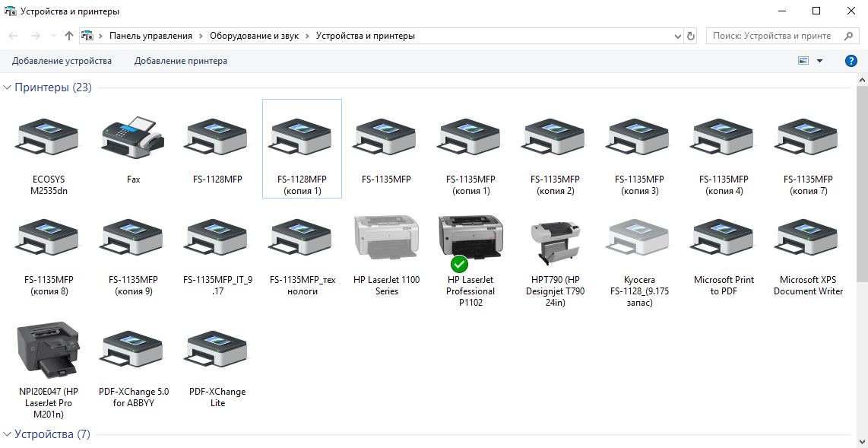This screenshot has height=448, width=868.
Task: Navigate to Панель управления breadcrumb
Action: (x=150, y=36)
